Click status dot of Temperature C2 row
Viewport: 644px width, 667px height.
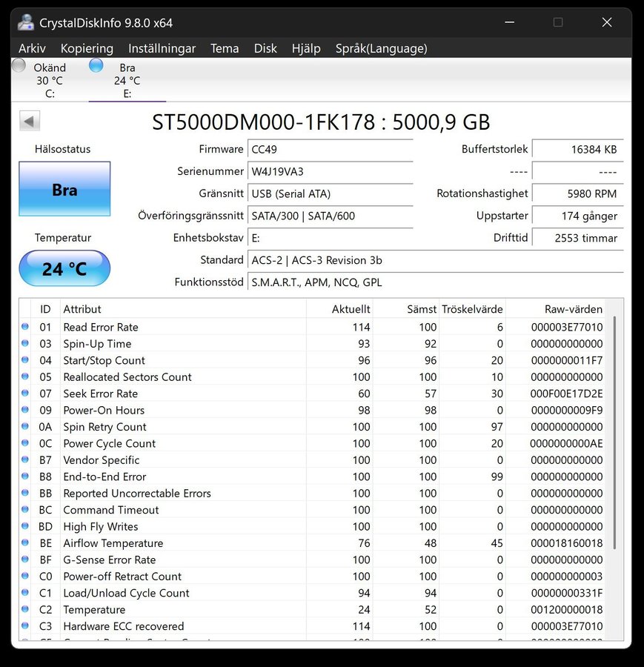tap(25, 608)
